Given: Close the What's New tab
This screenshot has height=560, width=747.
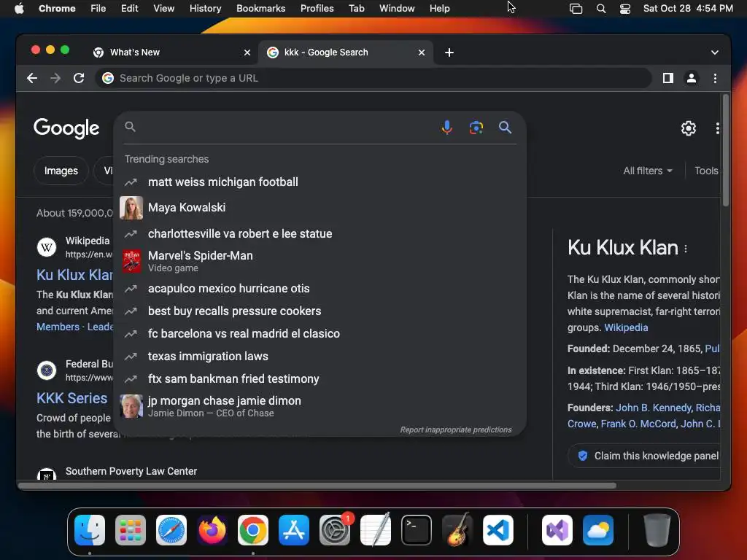Looking at the screenshot, I should (x=247, y=52).
